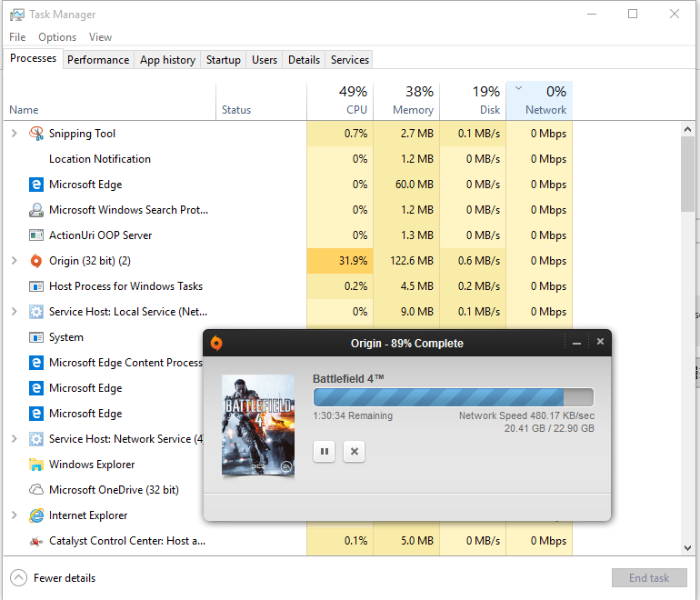This screenshot has width=700, height=600.
Task: Click the process list scroll up arrow
Action: 687,129
